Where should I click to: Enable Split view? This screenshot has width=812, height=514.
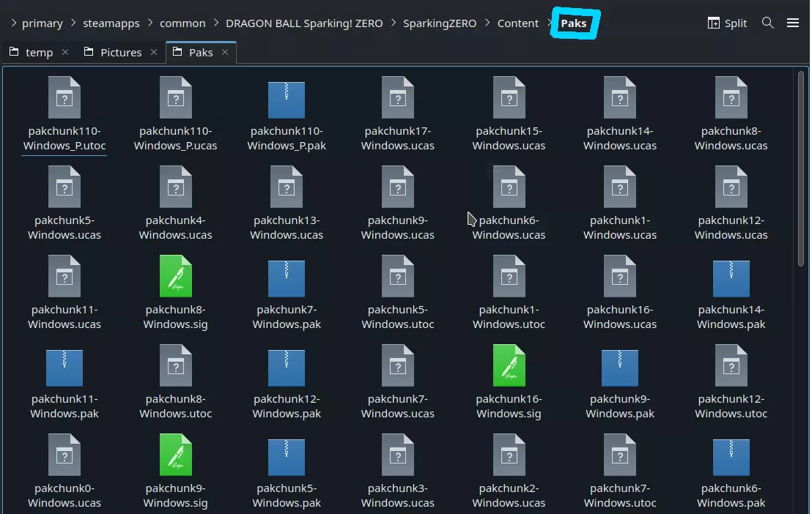pos(727,23)
